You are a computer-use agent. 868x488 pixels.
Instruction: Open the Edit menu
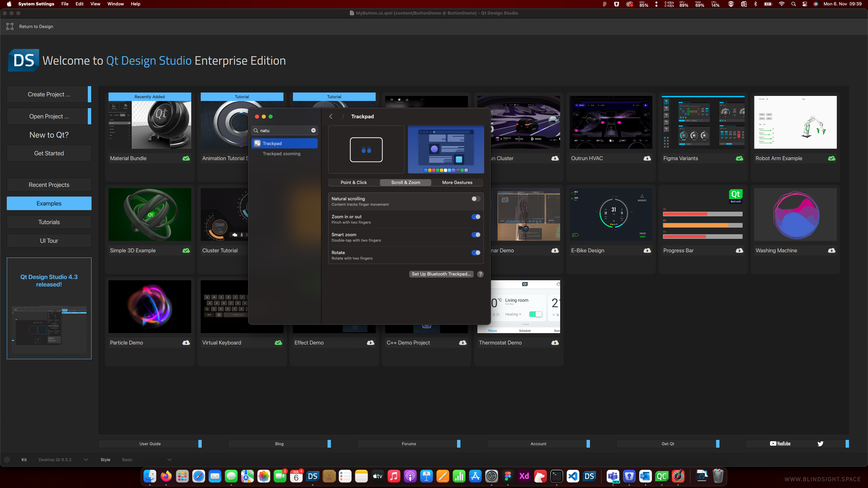pyautogui.click(x=79, y=4)
